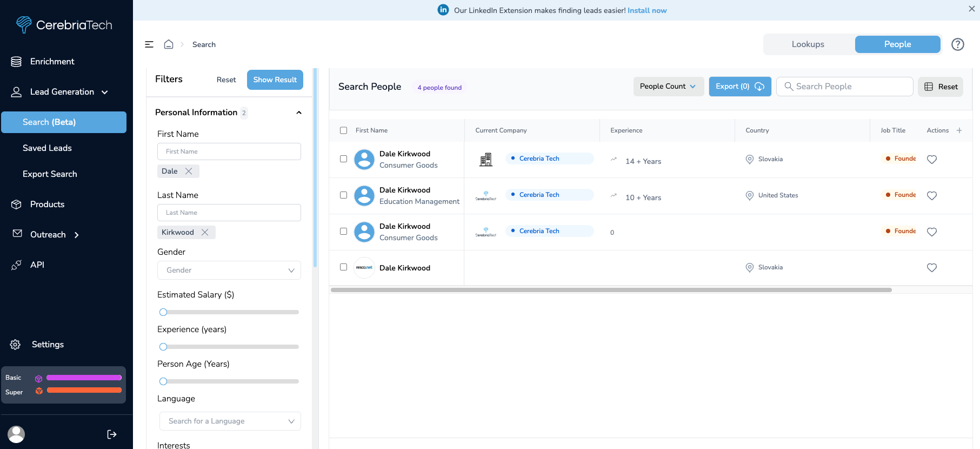Open Search (Beta) in sidebar

pos(64,122)
